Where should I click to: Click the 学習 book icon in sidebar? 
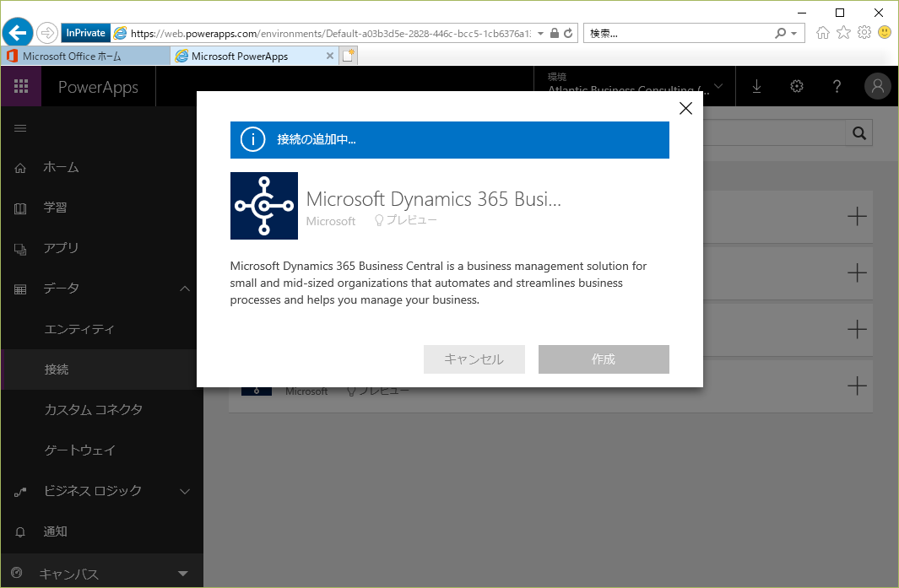coord(20,208)
